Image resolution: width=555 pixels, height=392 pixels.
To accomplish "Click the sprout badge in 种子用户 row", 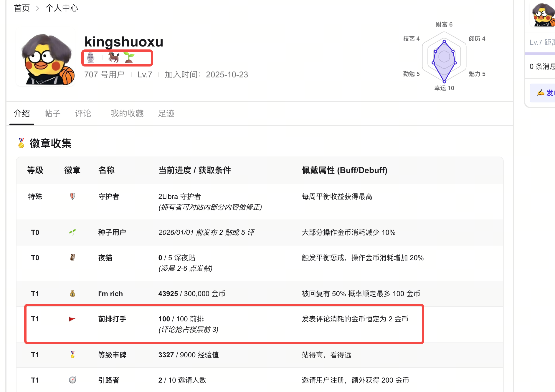I will tap(72, 232).
